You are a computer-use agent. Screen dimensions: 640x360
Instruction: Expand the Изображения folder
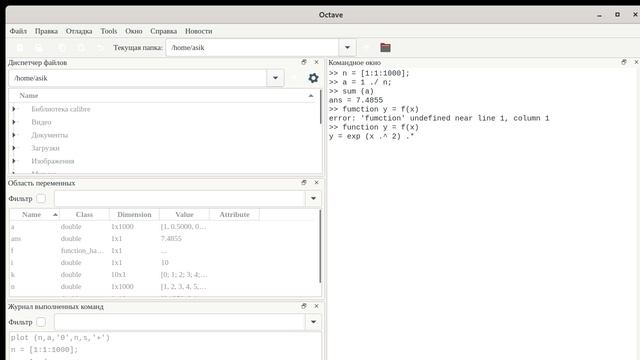(x=14, y=161)
